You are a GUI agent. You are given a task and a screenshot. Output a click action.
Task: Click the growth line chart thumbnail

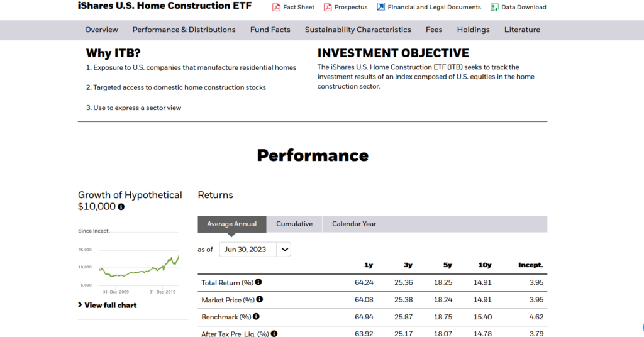click(x=138, y=267)
